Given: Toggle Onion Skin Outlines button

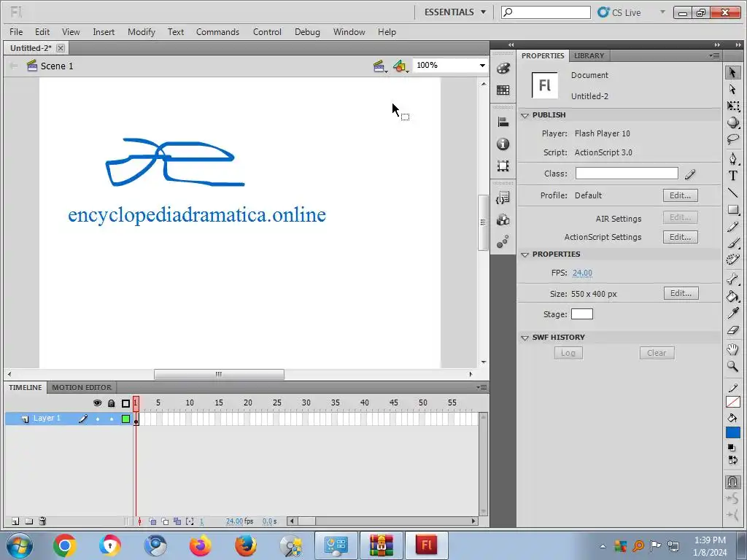Looking at the screenshot, I should click(165, 521).
